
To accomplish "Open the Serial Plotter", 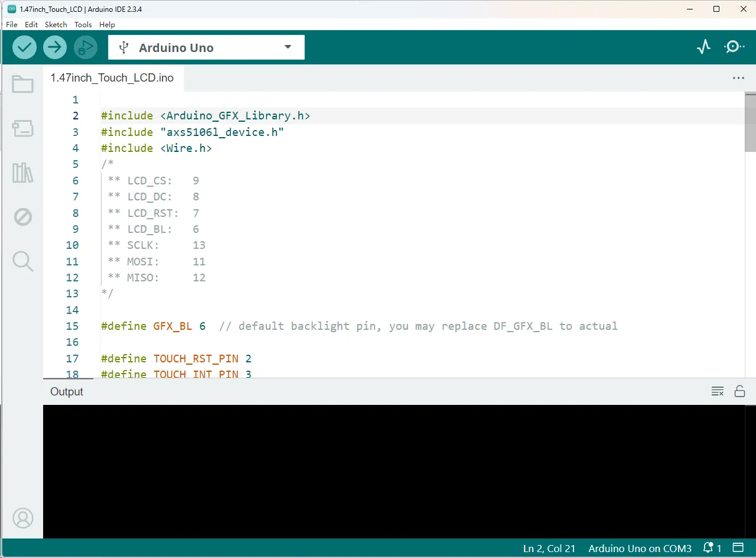I will point(703,47).
